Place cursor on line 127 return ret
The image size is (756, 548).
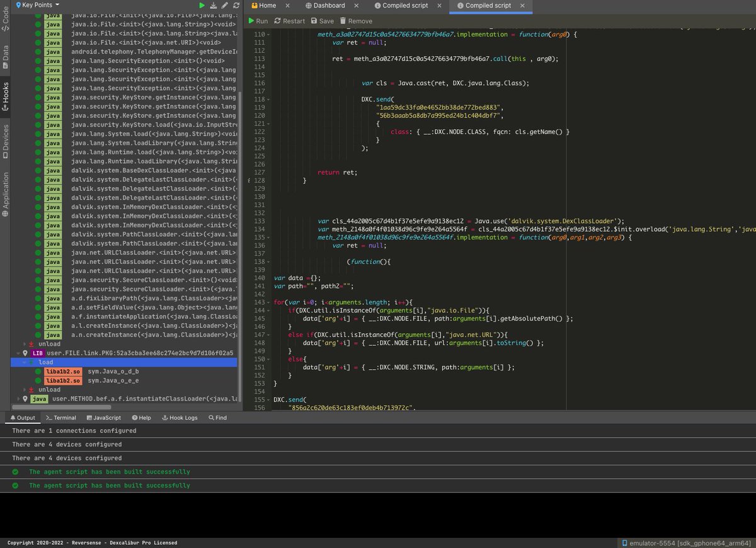(337, 172)
